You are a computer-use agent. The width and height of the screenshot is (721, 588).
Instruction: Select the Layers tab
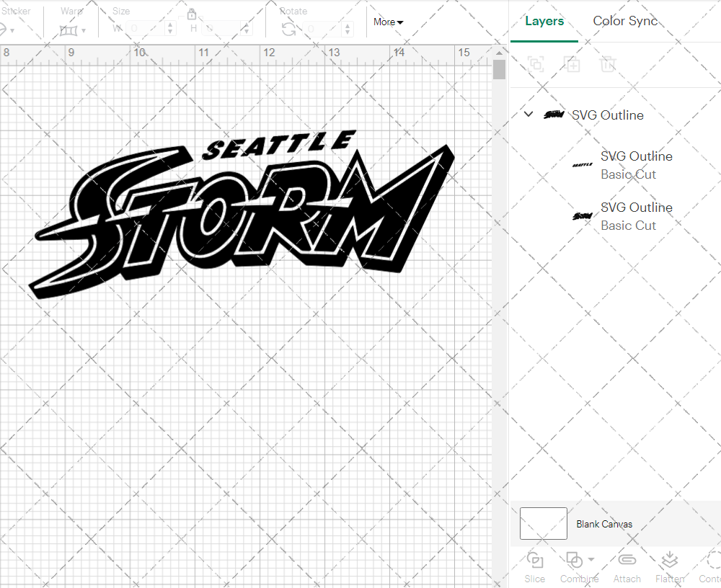coord(544,21)
